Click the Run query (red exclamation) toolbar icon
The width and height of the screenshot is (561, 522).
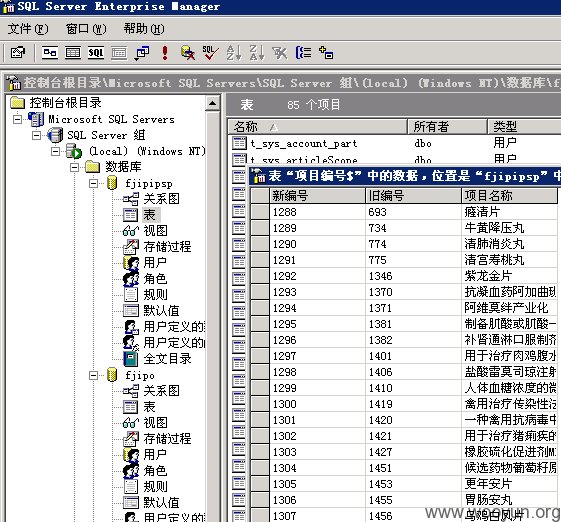[165, 53]
